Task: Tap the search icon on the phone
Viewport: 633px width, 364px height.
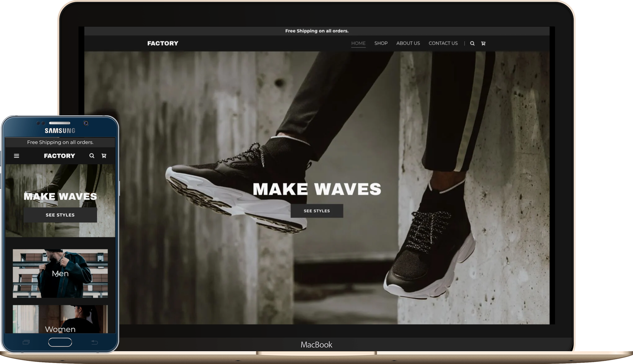Action: 92,156
